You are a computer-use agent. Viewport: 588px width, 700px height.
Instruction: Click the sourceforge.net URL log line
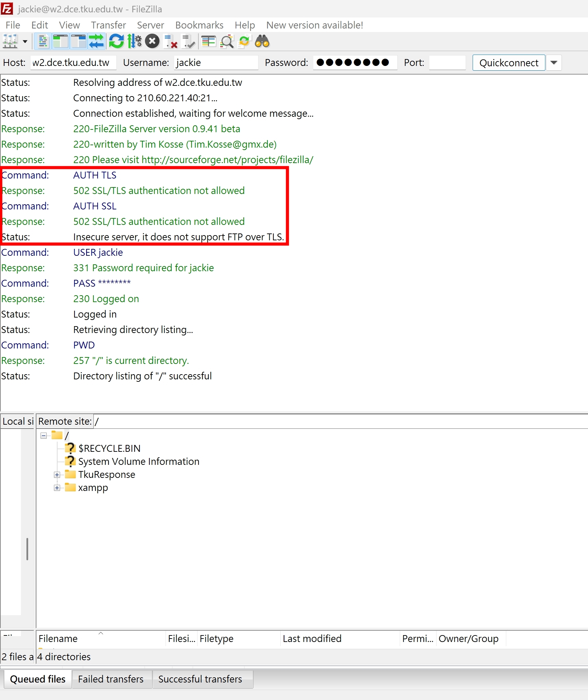coord(193,160)
